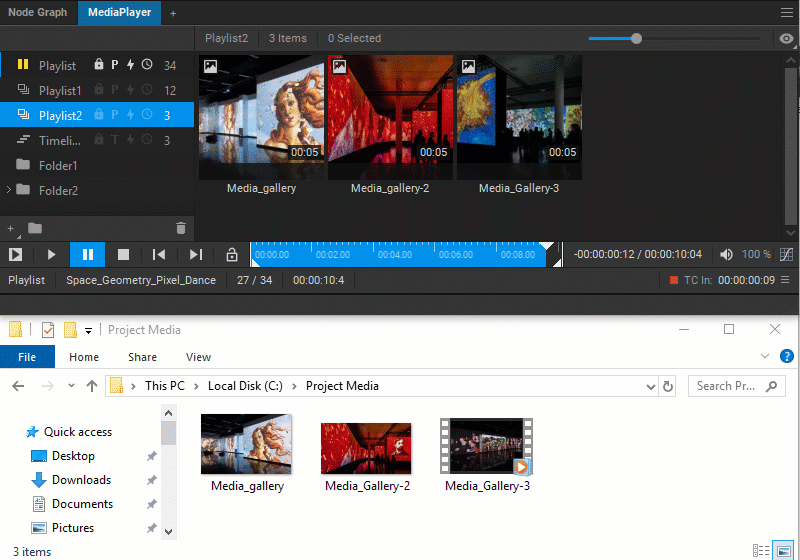Add a new playlist with plus icon
Viewport: 800px width, 560px height.
click(x=11, y=228)
